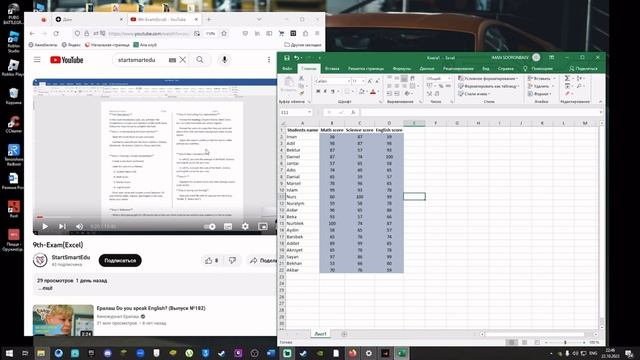
Task: Open Conditional Formatting menu
Action: 488,78
